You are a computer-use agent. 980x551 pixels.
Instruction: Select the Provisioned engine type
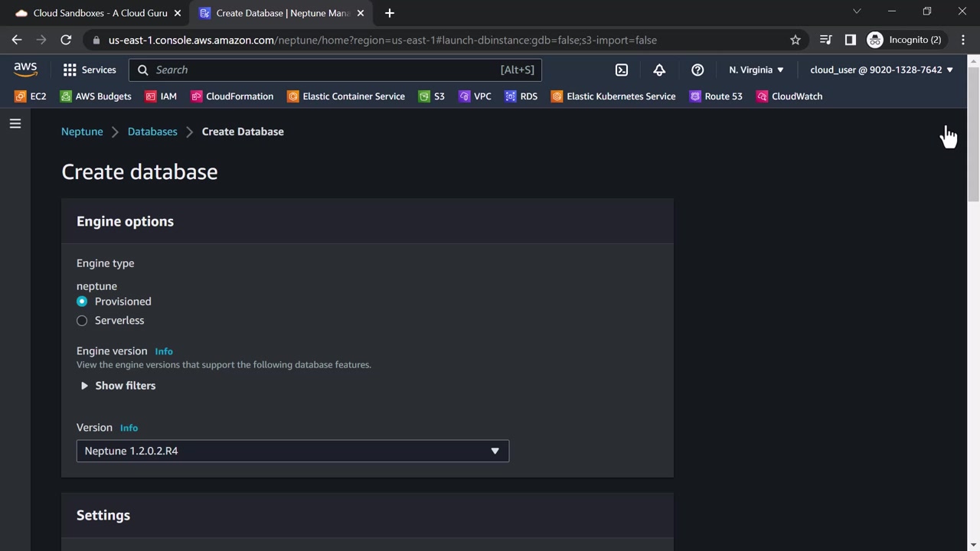click(x=82, y=302)
